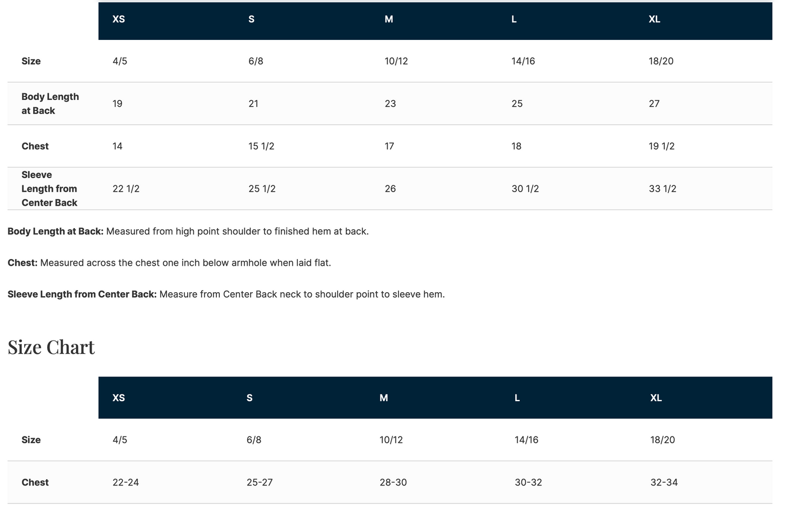Select the 10/12 size in top table
Image resolution: width=812 pixels, height=518 pixels.
(396, 61)
